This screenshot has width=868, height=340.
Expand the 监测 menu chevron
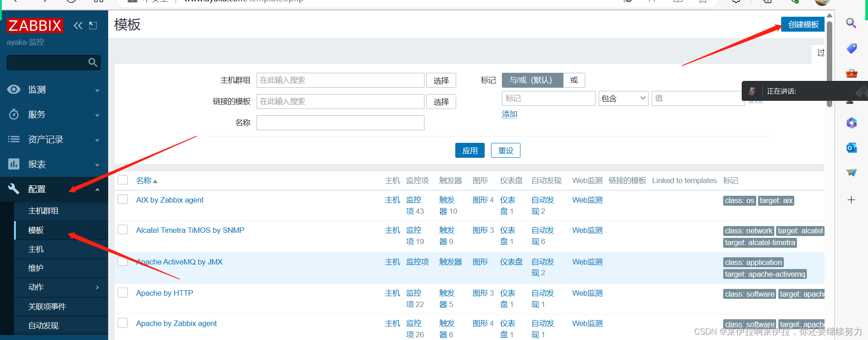tap(97, 90)
